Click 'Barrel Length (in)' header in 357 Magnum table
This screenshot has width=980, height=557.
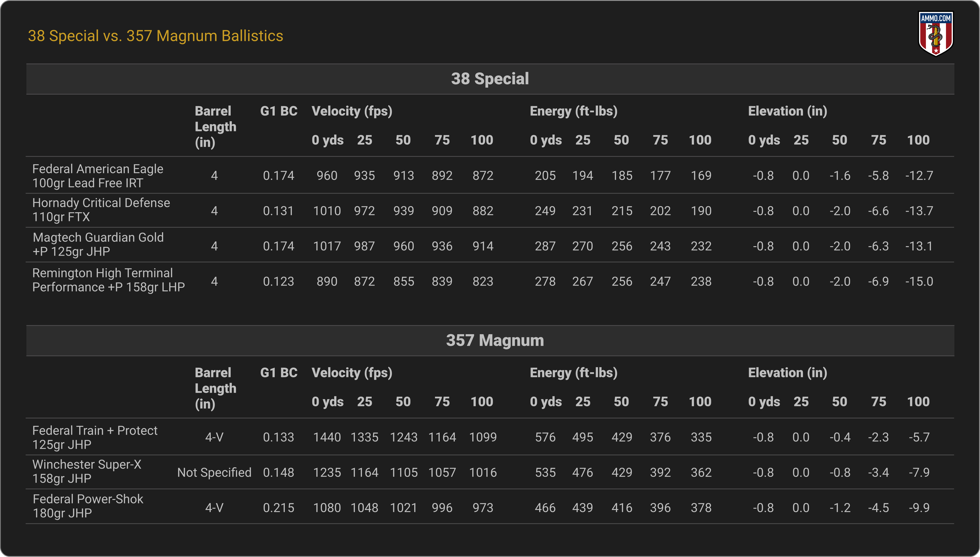pyautogui.click(x=216, y=388)
